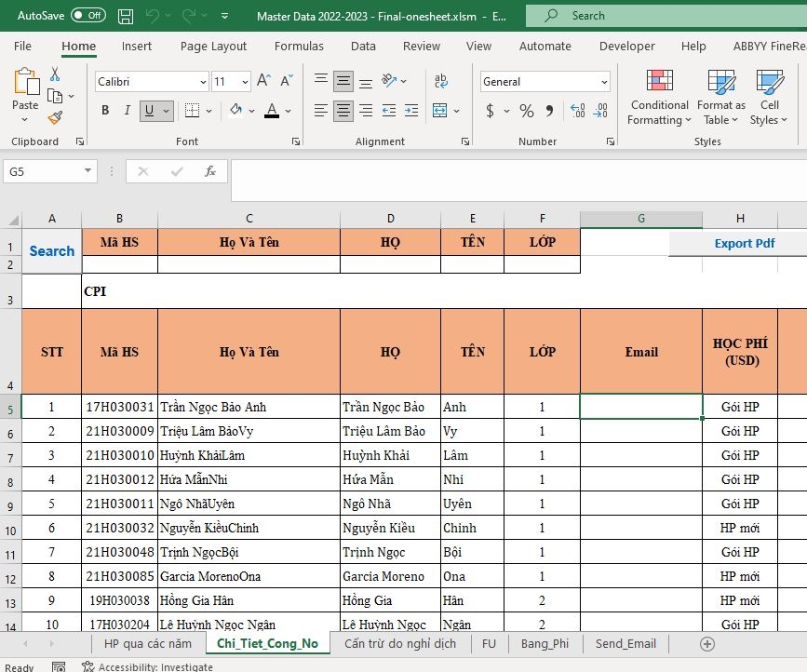Click the blue Search button in column A
Screen dimensions: 807x672
click(x=51, y=251)
